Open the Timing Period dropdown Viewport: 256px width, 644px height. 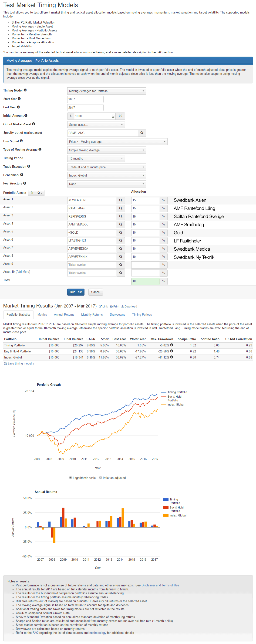[96, 159]
